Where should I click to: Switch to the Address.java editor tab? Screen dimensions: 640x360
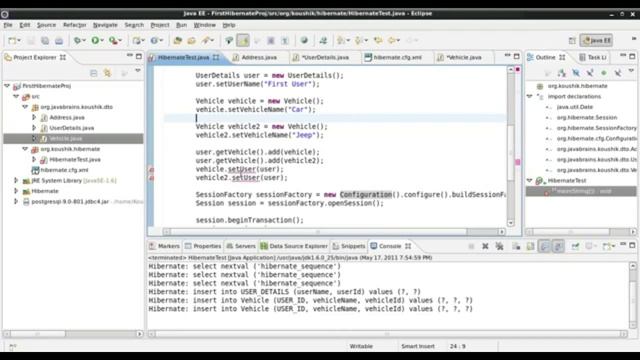tap(259, 58)
